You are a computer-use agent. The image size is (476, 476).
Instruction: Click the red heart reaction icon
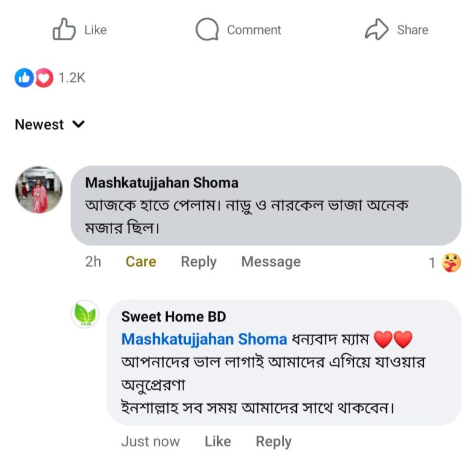(43, 77)
